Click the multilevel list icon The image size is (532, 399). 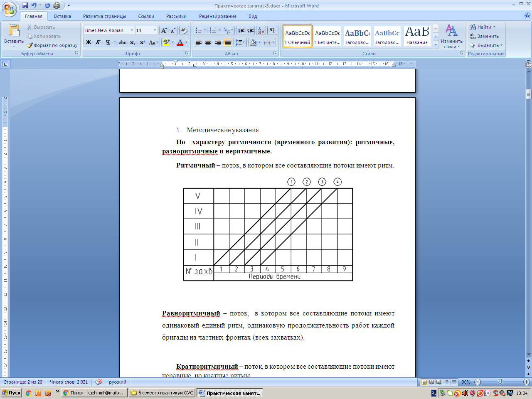tap(227, 30)
